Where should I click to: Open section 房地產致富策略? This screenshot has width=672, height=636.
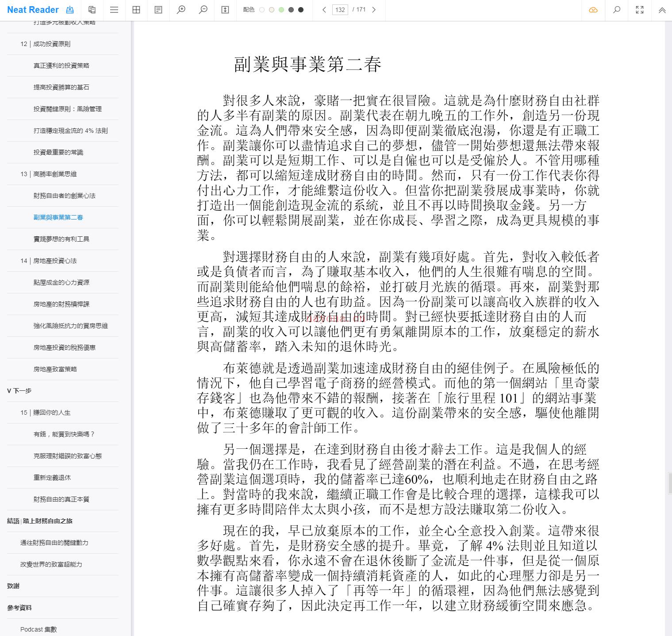(x=55, y=369)
